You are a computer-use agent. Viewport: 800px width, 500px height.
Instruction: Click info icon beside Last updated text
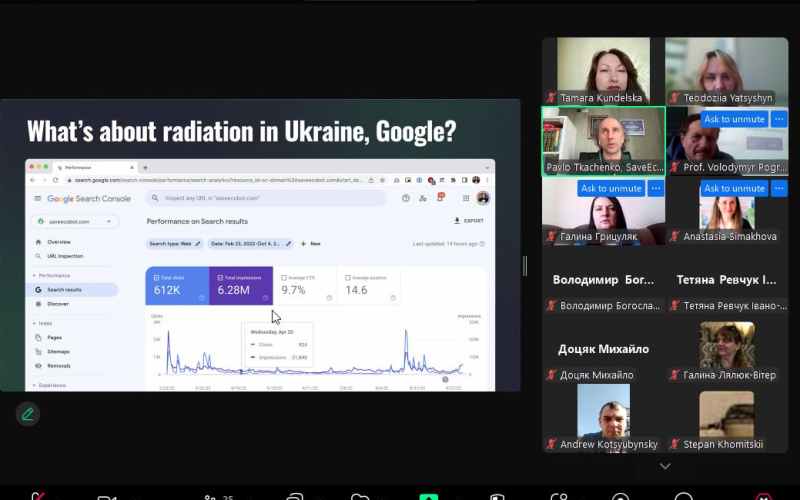(482, 244)
